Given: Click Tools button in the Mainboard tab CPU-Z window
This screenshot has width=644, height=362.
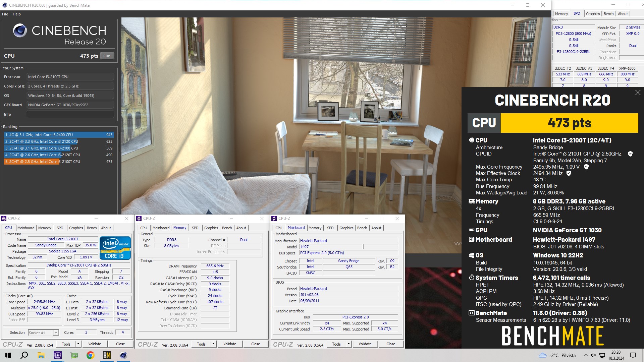Looking at the screenshot, I should click(x=336, y=344).
